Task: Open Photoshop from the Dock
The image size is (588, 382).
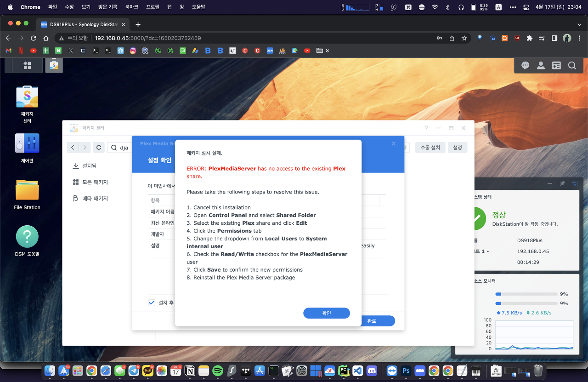Action: [406, 370]
